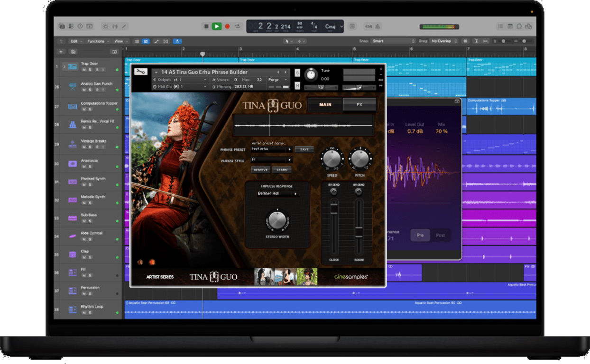Toggle the Kontakt instrument Solo S button
Screen dimensions: 590x364
pyautogui.click(x=297, y=73)
